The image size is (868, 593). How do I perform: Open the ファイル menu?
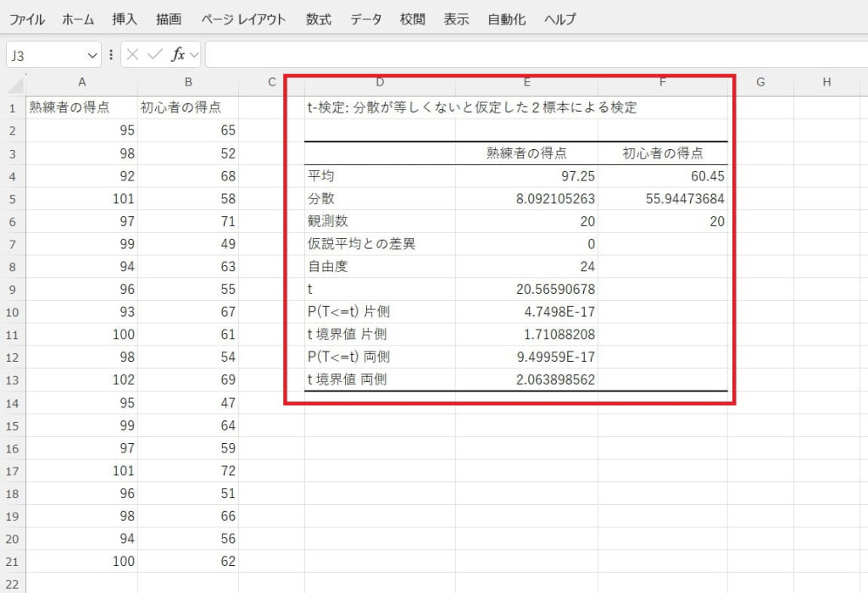pyautogui.click(x=26, y=19)
